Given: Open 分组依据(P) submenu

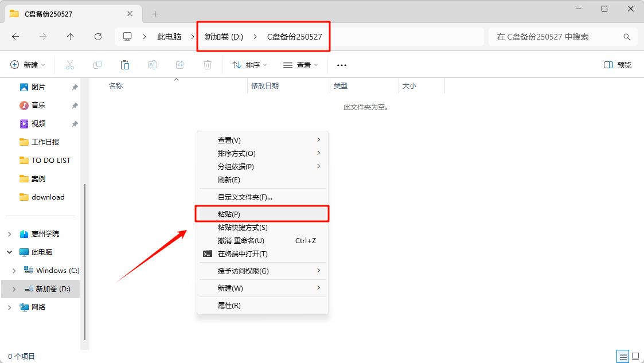Looking at the screenshot, I should click(x=263, y=166).
